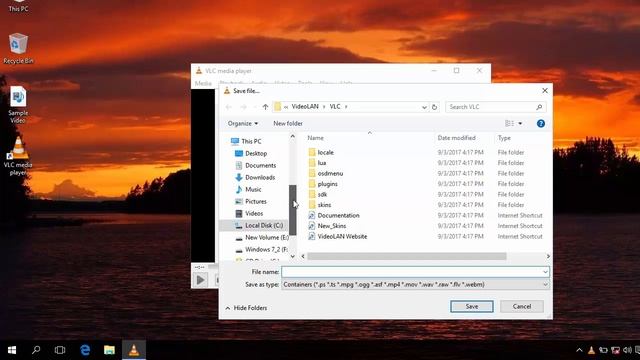Viewport: 640px width, 360px height.
Task: Click the search magnifier in Search VLC
Action: tap(539, 107)
